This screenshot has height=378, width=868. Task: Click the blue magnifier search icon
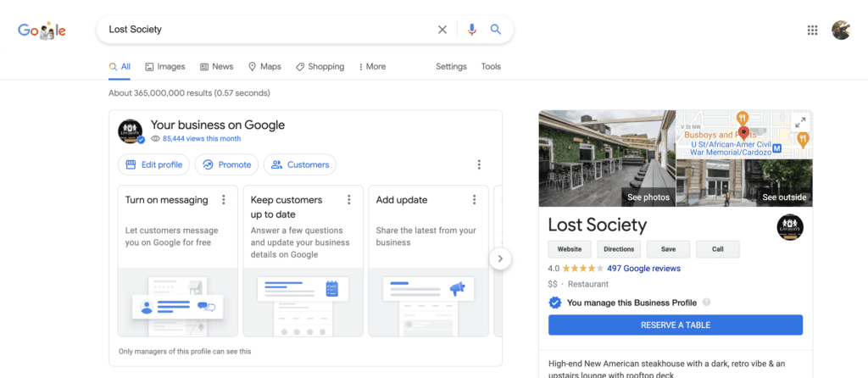(x=496, y=30)
